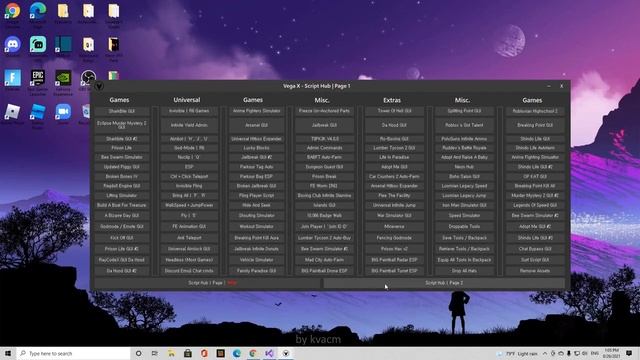
Task: Run Lucky Blocks script
Action: click(256, 148)
